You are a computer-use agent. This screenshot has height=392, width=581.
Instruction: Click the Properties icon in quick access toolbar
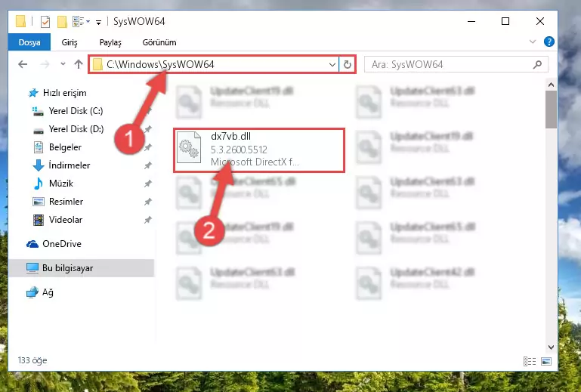(x=45, y=21)
